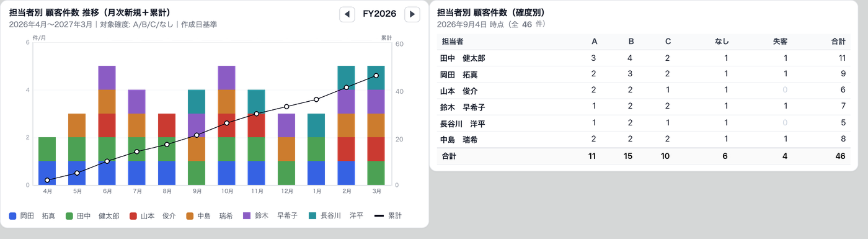Screen dimensions: 868x239
Task: Sort by the A column header
Action: point(594,42)
